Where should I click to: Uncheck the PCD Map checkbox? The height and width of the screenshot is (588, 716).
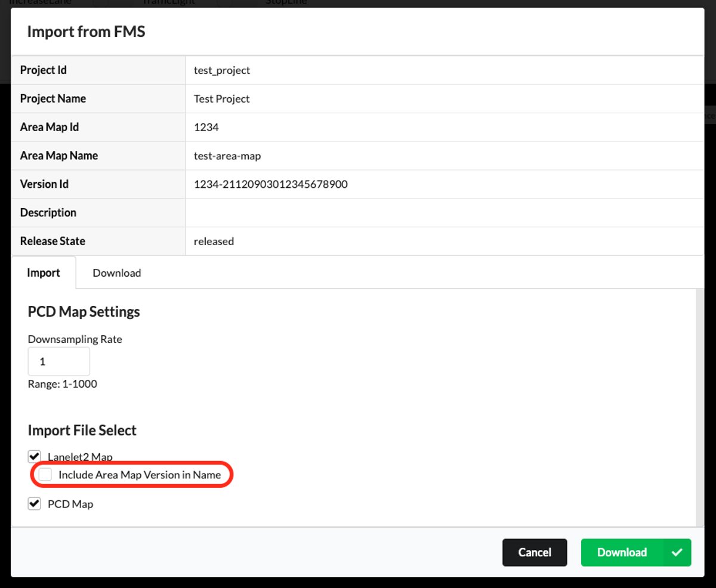(34, 504)
